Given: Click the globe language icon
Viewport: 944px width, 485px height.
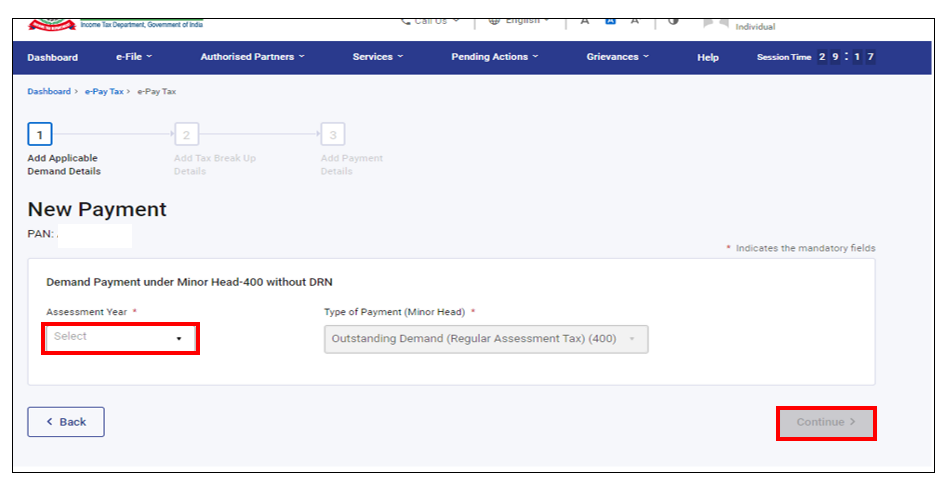Looking at the screenshot, I should (494, 20).
